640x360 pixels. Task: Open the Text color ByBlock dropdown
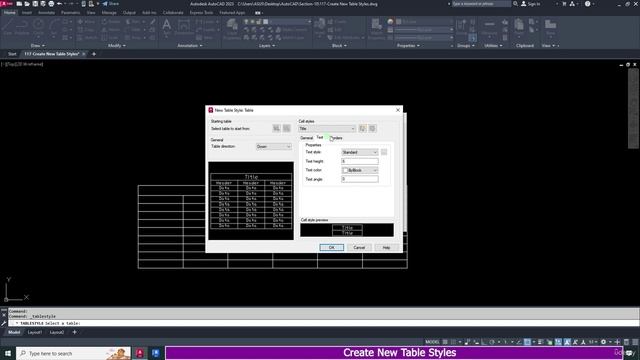click(x=360, y=170)
